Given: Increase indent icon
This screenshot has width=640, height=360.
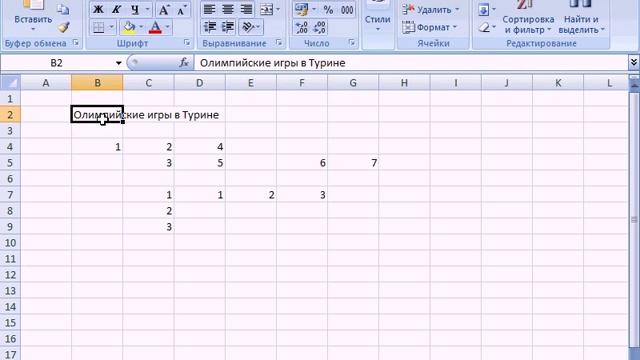Looking at the screenshot, I should click(x=228, y=27).
